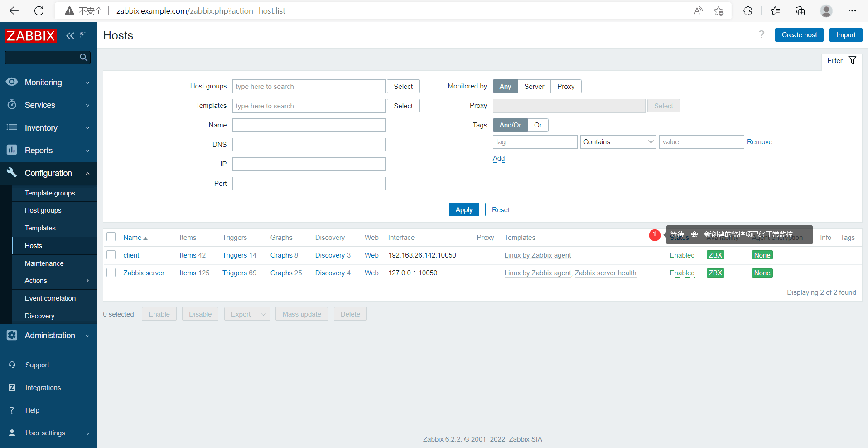Open Event correlation in Configuration menu
Screen dimensions: 868x448
point(50,298)
